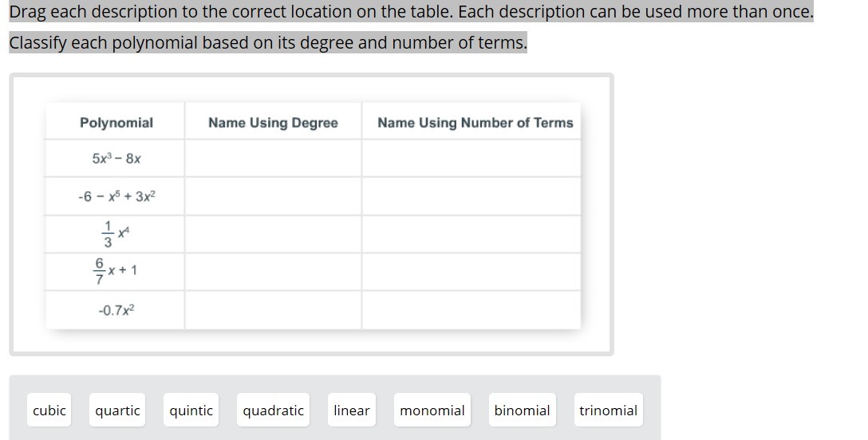Click the Name Using Number of Terms header
Image resolution: width=868 pixels, height=440 pixels.
pyautogui.click(x=475, y=123)
